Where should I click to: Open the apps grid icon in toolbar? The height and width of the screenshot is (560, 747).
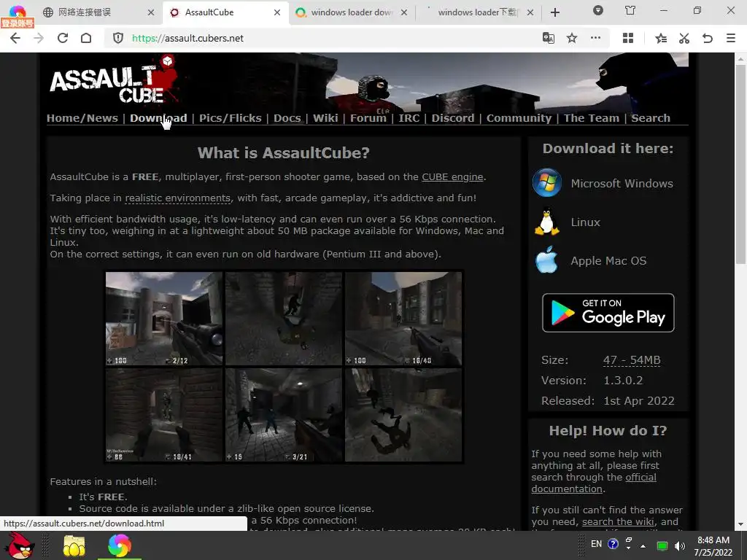[628, 38]
